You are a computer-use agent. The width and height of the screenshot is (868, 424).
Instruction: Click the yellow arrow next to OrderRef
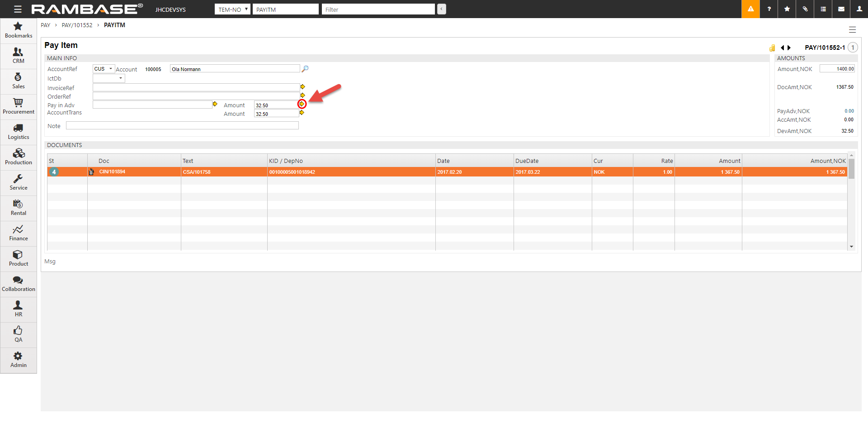click(302, 95)
